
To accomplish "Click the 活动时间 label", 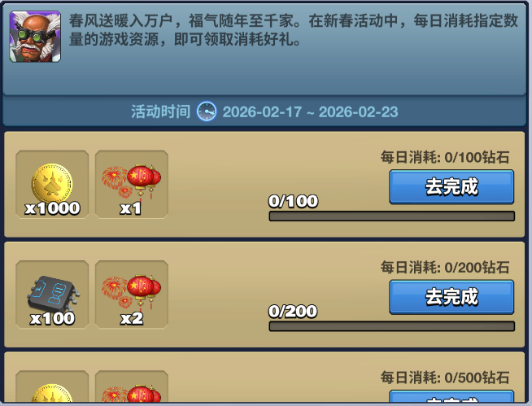I will (x=161, y=111).
